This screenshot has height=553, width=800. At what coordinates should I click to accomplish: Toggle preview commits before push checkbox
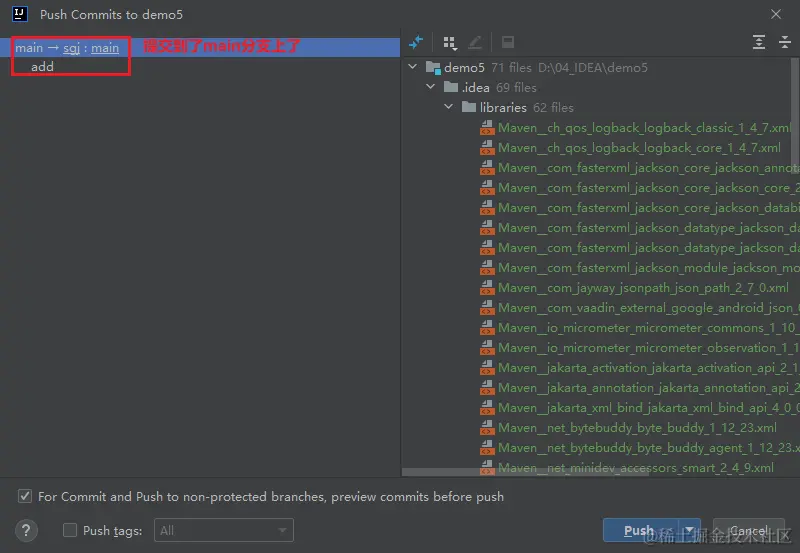(24, 496)
